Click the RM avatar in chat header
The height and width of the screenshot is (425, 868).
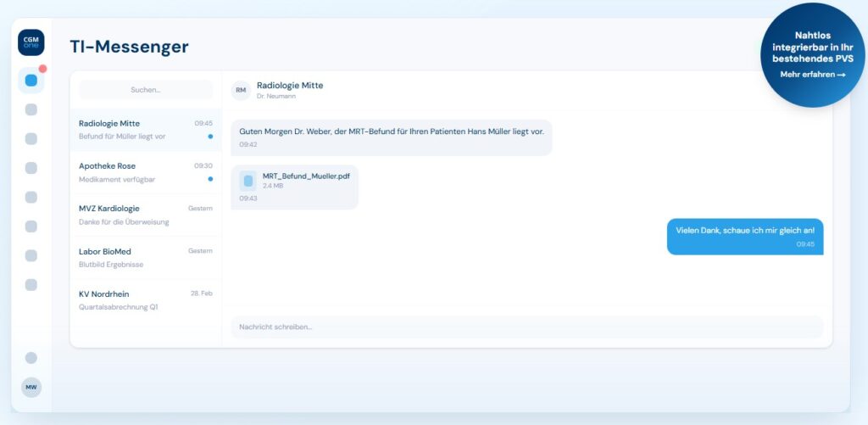point(241,90)
